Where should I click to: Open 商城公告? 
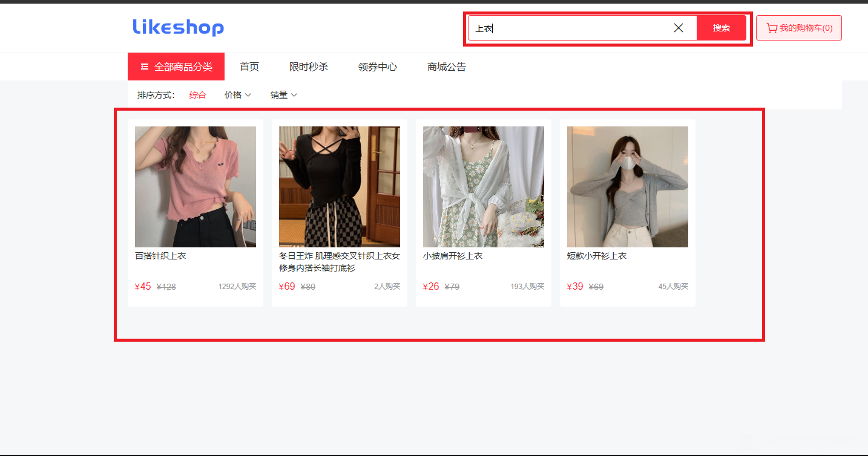coord(447,67)
